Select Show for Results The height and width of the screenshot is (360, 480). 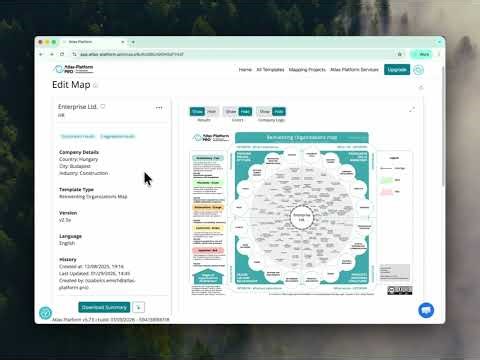(197, 112)
